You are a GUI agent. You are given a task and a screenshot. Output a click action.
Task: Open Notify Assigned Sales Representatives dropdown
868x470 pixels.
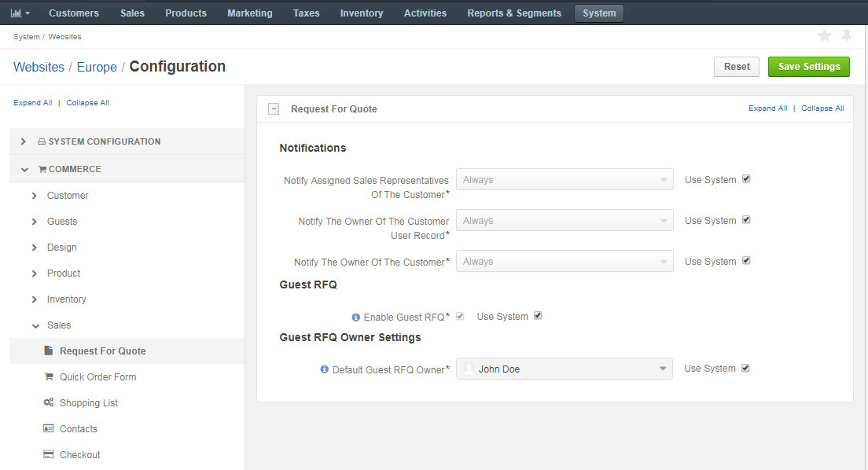coord(565,179)
